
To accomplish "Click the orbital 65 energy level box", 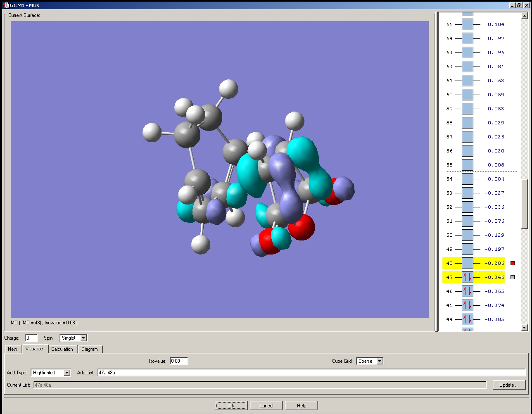I will pos(467,24).
